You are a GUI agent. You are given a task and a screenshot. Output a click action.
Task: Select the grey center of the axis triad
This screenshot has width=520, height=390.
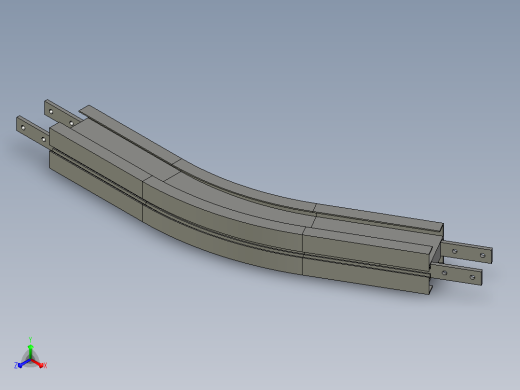[31, 360]
